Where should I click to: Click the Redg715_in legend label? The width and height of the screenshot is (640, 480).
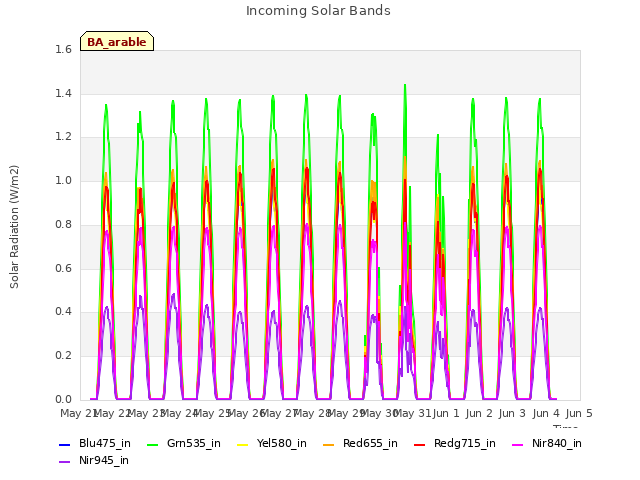(x=464, y=443)
